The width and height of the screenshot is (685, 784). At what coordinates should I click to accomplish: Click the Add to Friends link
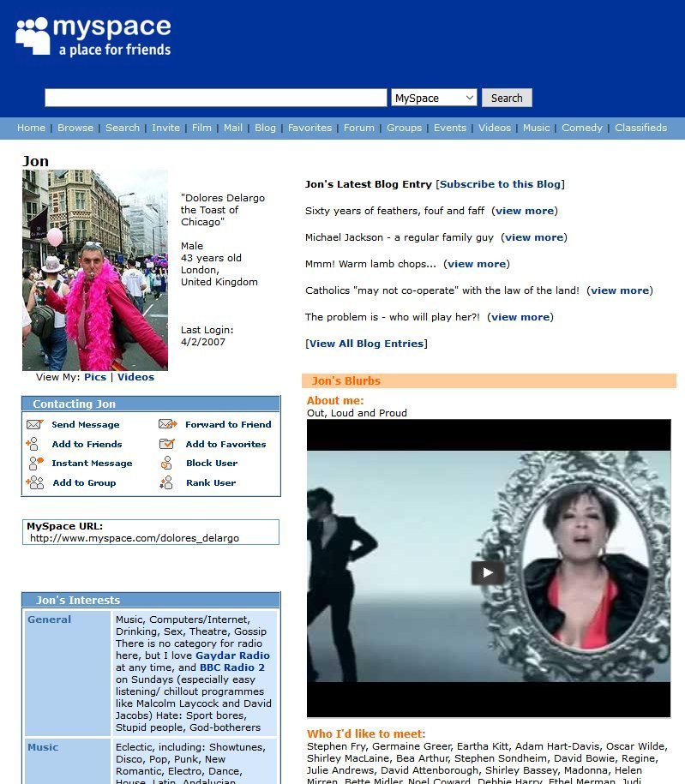[x=87, y=444]
